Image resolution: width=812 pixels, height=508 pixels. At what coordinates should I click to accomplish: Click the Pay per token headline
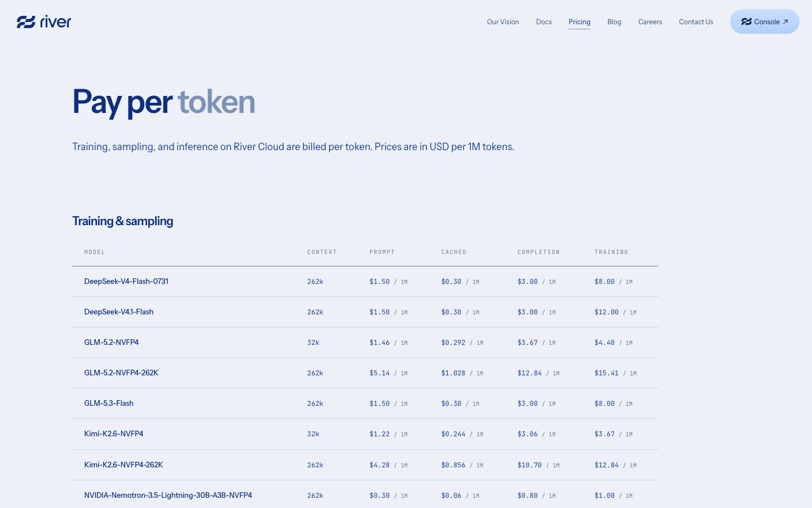click(164, 102)
